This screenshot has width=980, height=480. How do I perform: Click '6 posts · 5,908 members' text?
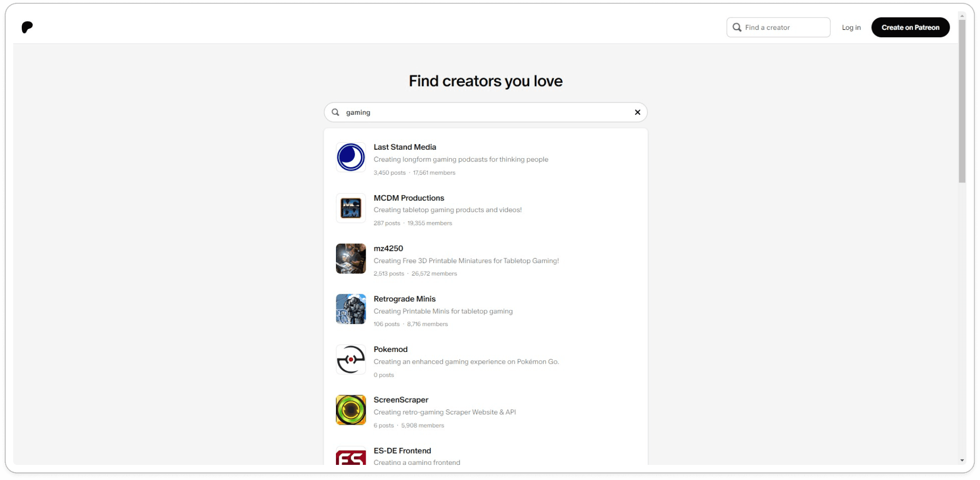(409, 426)
